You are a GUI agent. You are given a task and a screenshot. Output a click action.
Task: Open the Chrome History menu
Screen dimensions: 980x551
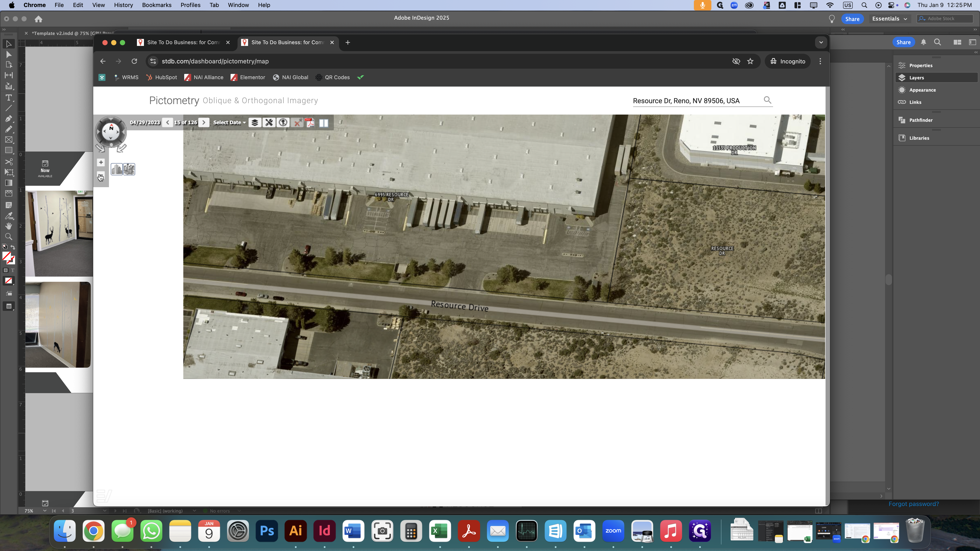(123, 5)
